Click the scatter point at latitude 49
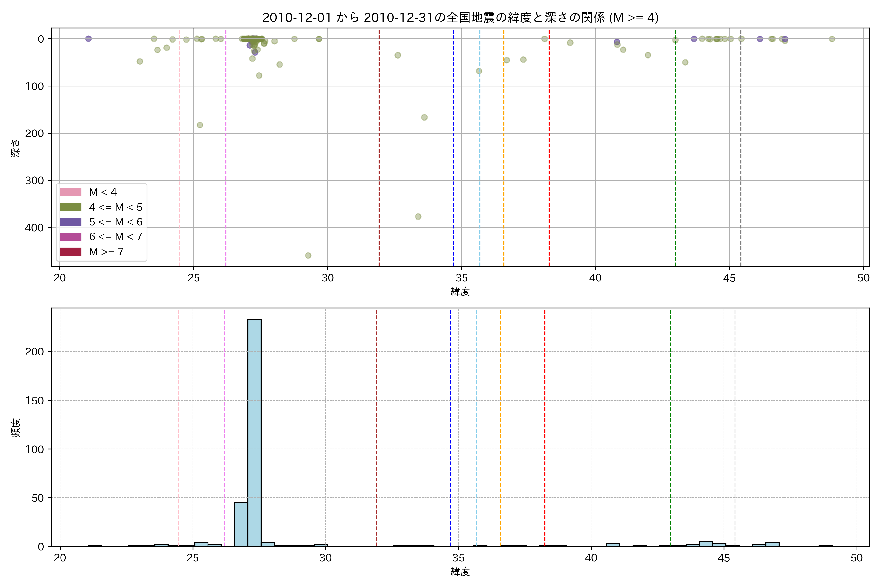Image resolution: width=882 pixels, height=588 pixels. point(832,39)
